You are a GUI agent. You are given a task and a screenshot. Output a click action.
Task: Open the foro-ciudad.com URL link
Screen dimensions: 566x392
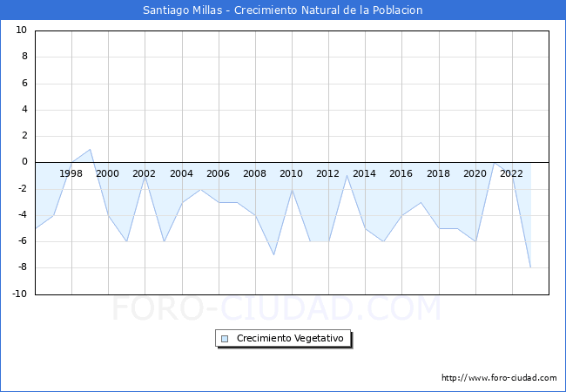(499, 378)
